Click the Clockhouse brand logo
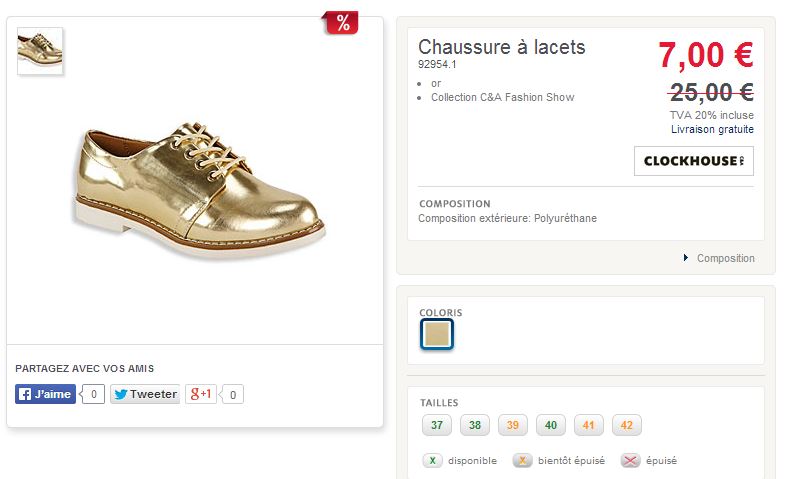 [693, 161]
